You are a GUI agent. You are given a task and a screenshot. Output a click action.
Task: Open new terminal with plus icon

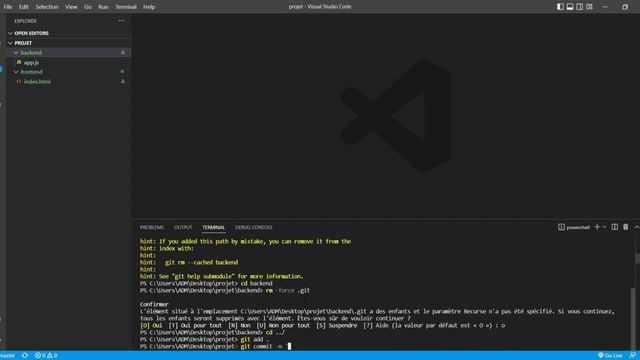coord(597,227)
